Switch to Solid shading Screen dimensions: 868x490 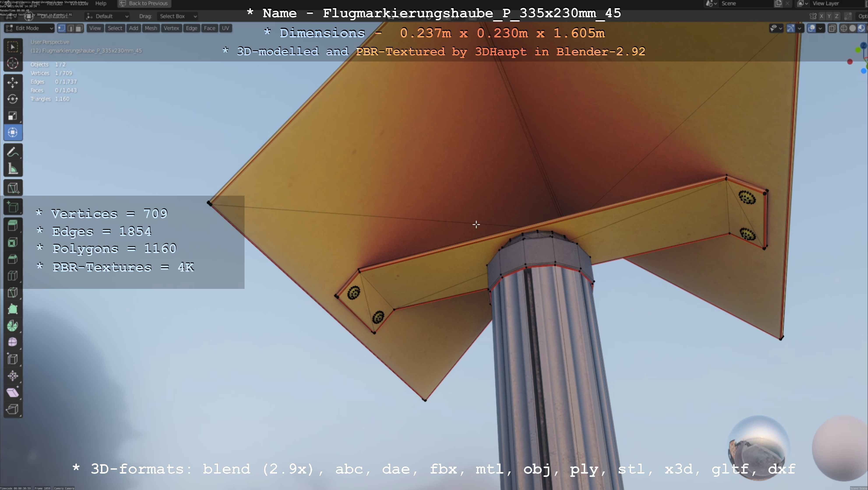click(852, 28)
